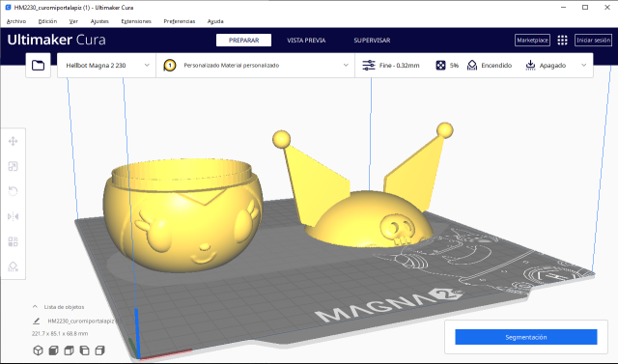Screen dimensions: 618x364
Task: Open the Personalizado Material dropdown
Action: 255,66
